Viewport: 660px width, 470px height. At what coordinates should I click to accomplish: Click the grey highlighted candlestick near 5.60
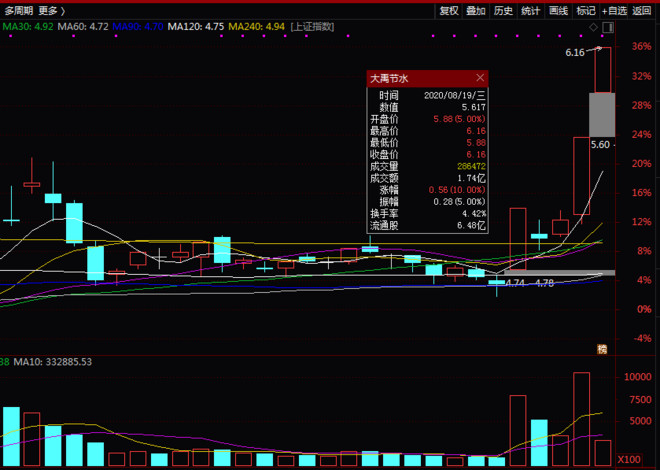tap(601, 114)
